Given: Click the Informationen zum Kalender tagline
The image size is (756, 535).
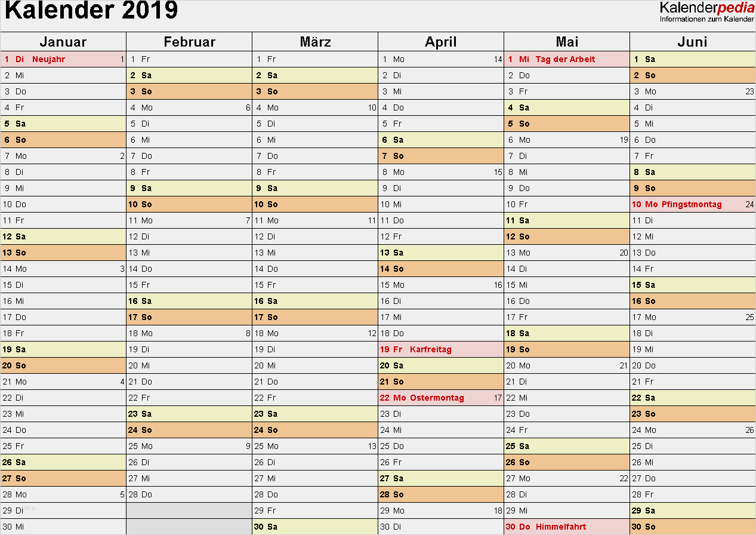Looking at the screenshot, I should (x=706, y=19).
